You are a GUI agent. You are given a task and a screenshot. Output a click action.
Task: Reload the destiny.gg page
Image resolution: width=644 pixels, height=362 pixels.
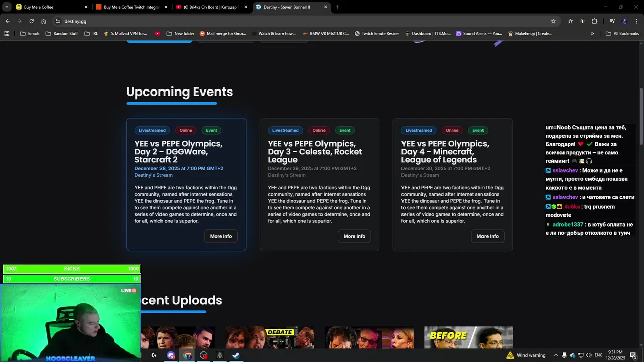(x=31, y=21)
